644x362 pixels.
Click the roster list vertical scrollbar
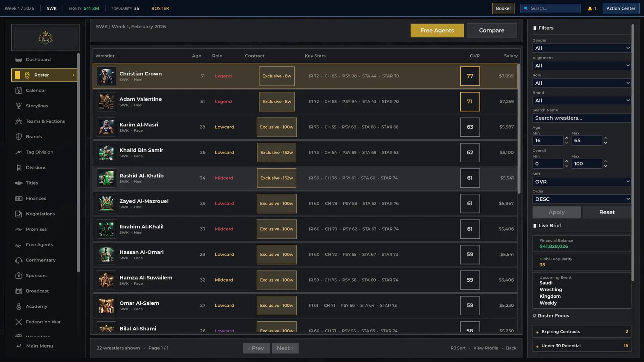(519, 128)
